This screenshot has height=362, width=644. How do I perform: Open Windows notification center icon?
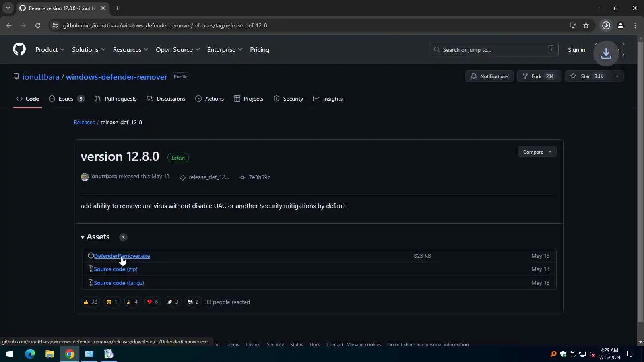point(631,354)
